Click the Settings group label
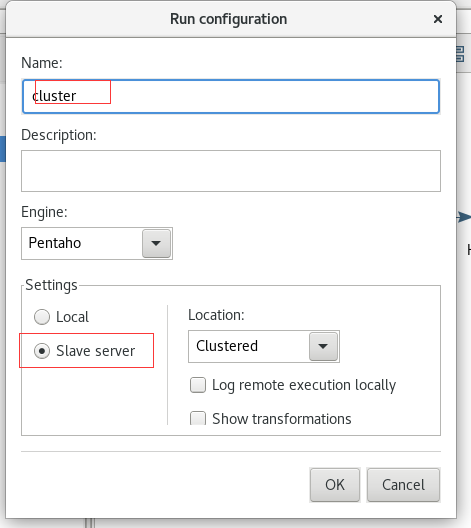Viewport: 471px width, 528px height. coord(51,285)
